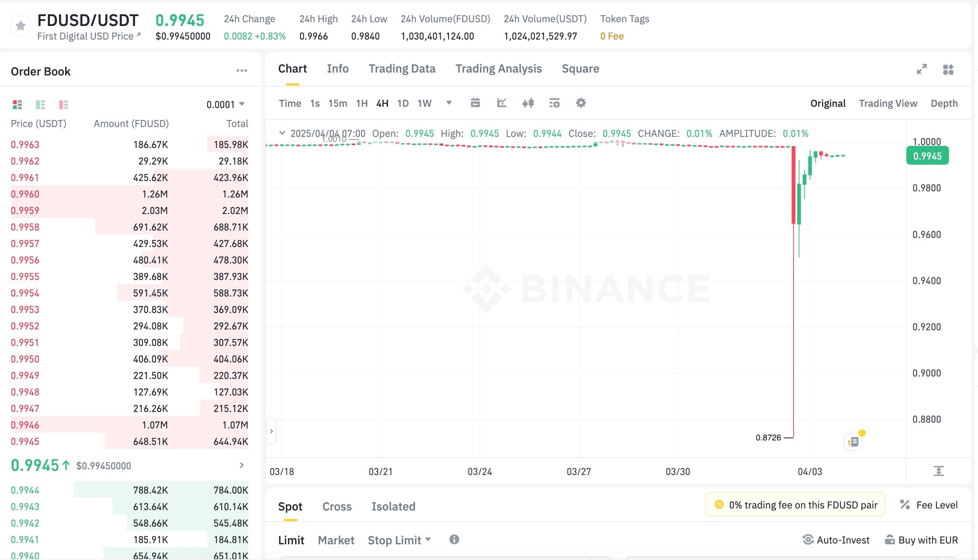
Task: Expand more chart intervals dropdown
Action: click(x=449, y=103)
